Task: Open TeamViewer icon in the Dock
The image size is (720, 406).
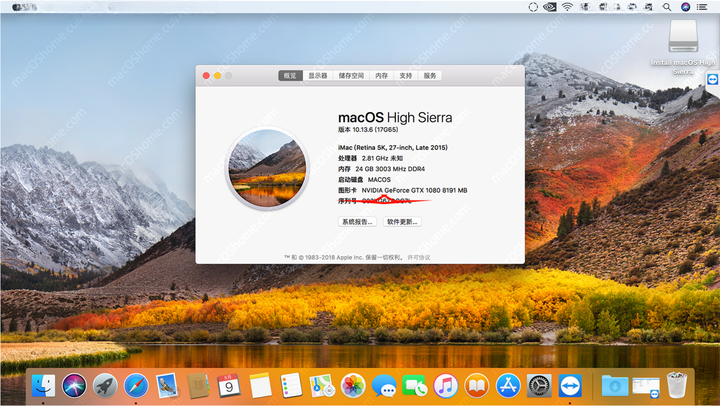Action: coord(570,385)
